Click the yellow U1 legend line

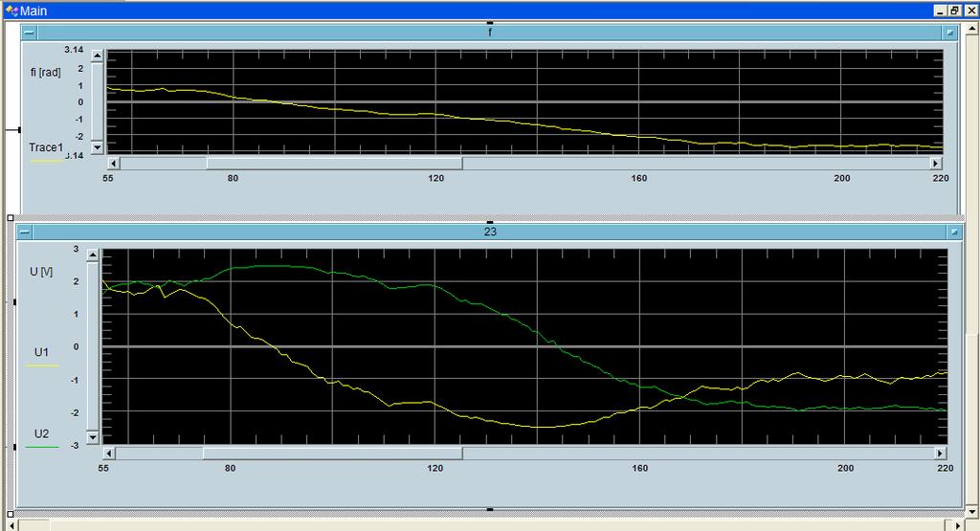(x=42, y=365)
